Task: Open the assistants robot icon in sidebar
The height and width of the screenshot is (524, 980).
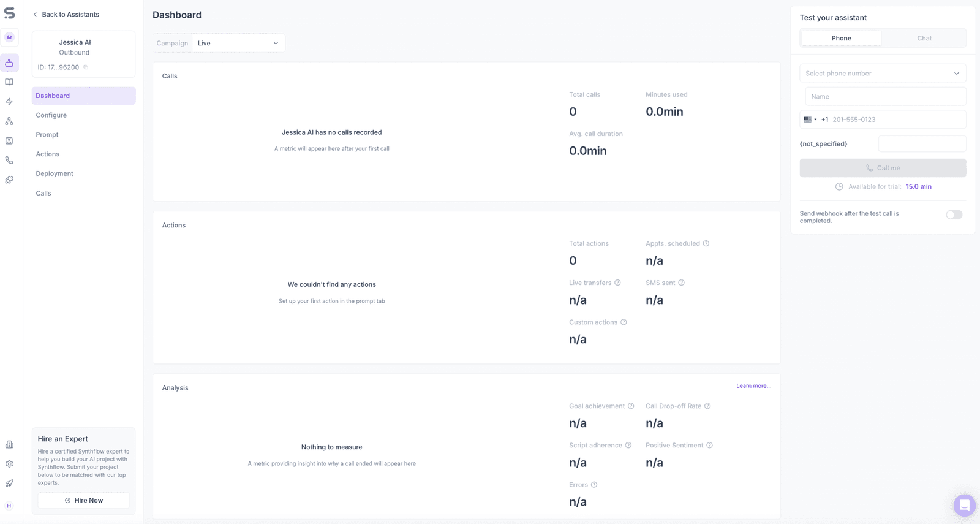Action: (9, 63)
